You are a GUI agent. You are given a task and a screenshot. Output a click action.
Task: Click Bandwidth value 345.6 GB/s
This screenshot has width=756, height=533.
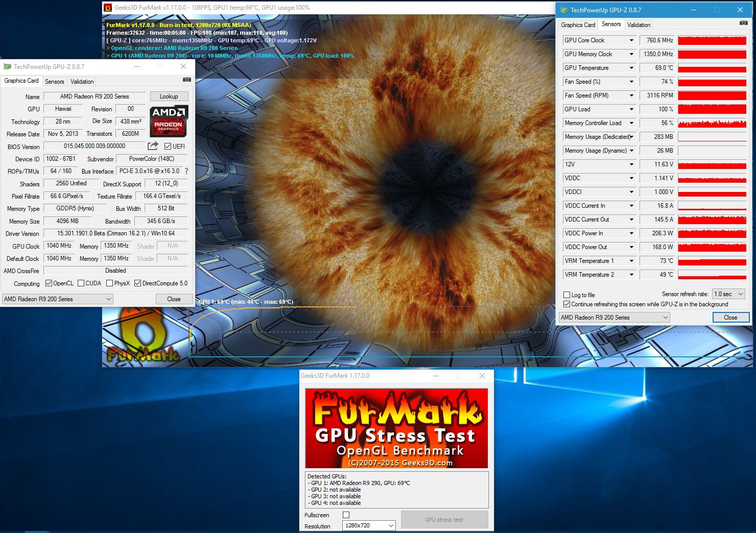pyautogui.click(x=161, y=221)
